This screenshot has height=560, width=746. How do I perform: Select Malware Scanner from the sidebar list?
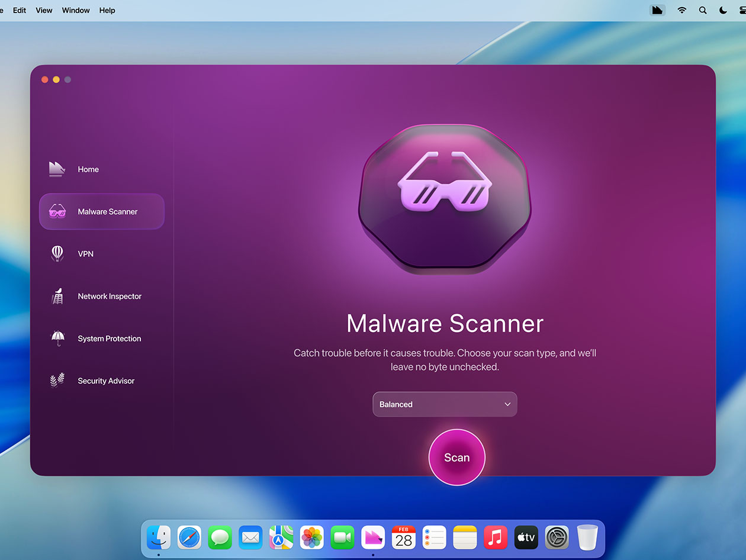click(x=107, y=211)
